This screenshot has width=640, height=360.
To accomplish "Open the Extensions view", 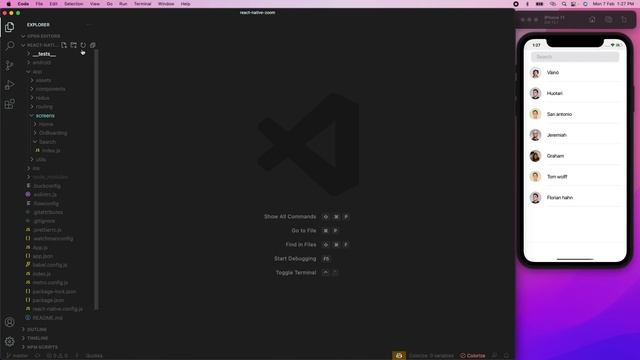I will point(9,104).
